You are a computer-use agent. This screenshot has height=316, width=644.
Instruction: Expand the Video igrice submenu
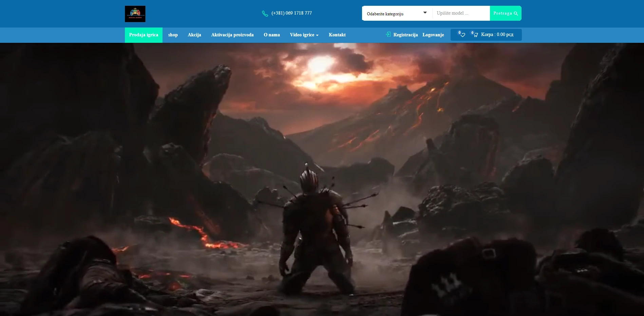(x=304, y=35)
